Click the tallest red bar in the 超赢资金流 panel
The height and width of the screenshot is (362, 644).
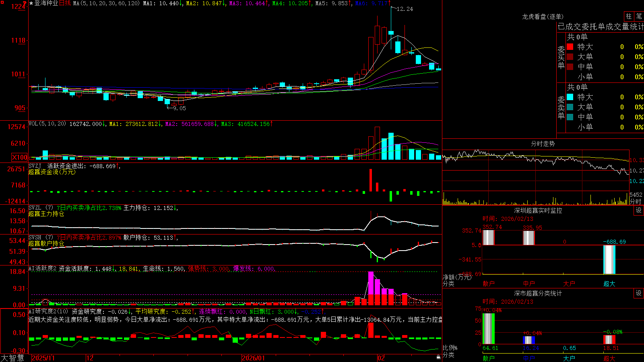coord(371,180)
